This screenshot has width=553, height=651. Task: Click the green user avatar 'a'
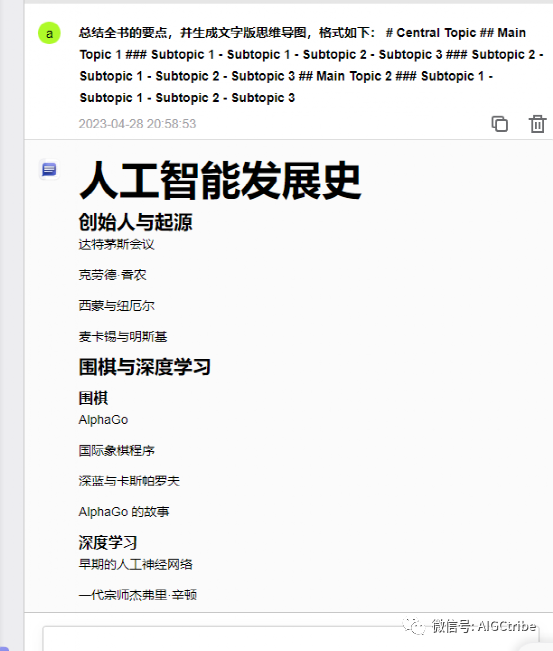click(x=49, y=33)
